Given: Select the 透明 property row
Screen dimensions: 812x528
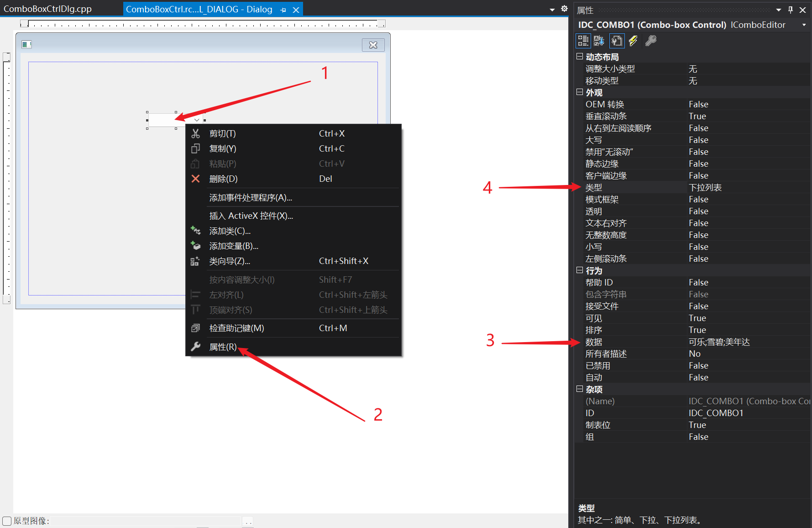Looking at the screenshot, I should 692,211.
